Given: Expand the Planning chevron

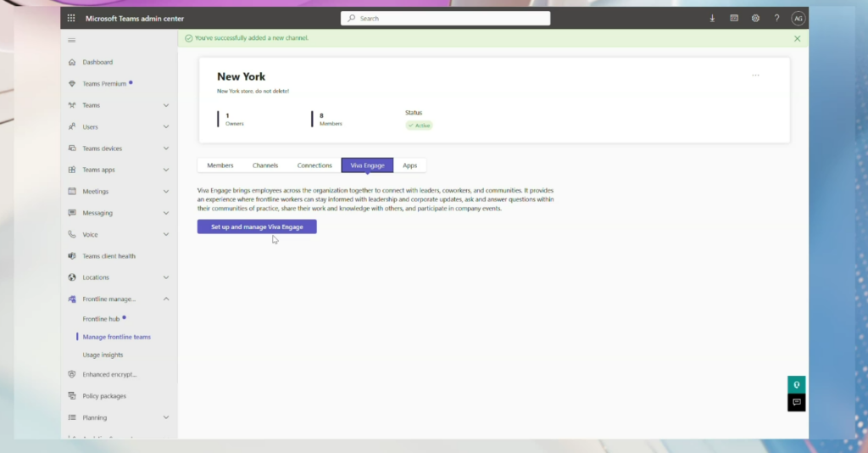Looking at the screenshot, I should [x=166, y=417].
